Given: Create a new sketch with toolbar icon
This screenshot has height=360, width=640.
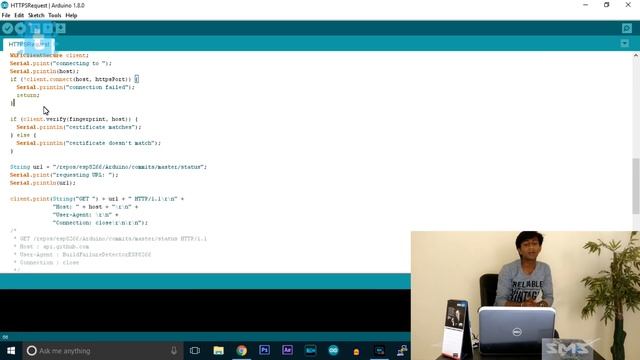Looking at the screenshot, I should pyautogui.click(x=34, y=28).
